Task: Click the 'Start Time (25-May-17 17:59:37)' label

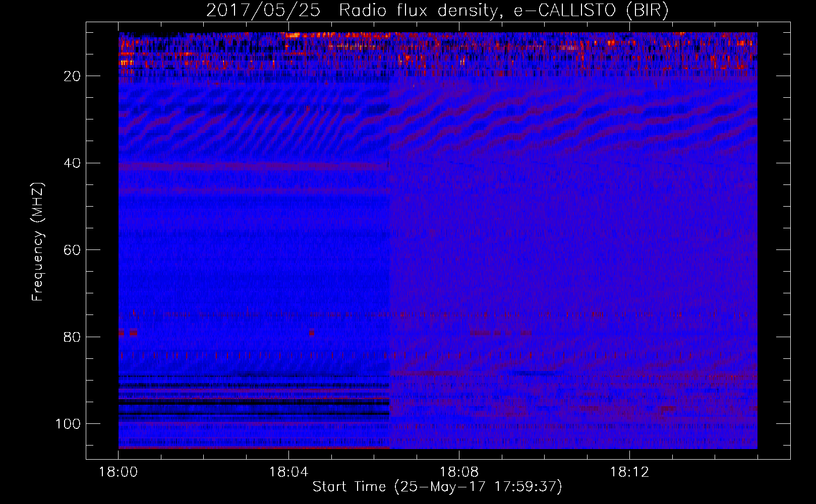Action: coord(437,487)
